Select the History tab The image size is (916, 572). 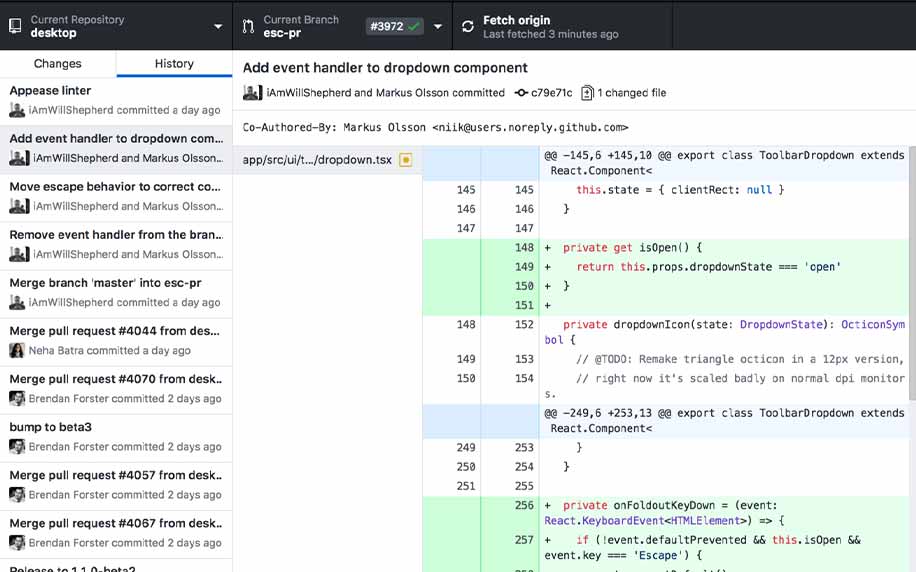[174, 64]
